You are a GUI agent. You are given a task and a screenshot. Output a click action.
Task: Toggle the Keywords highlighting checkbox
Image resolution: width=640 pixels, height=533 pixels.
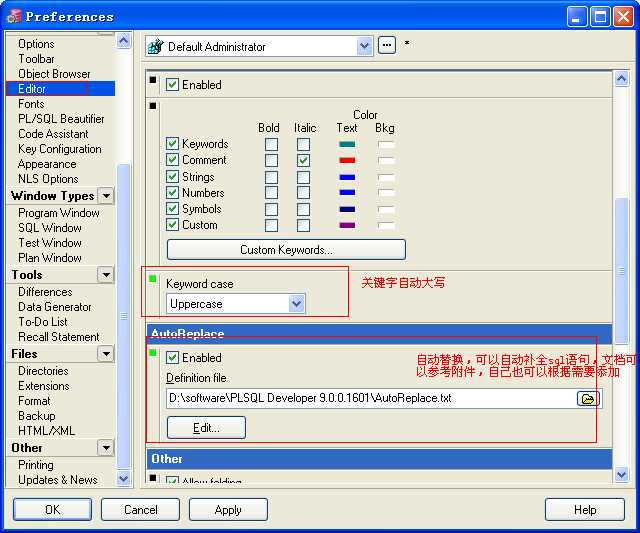tap(172, 144)
